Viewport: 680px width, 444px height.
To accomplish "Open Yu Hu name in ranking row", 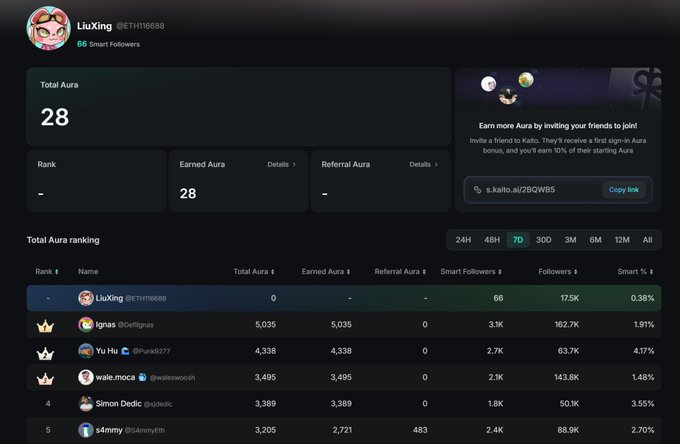I will (x=107, y=351).
